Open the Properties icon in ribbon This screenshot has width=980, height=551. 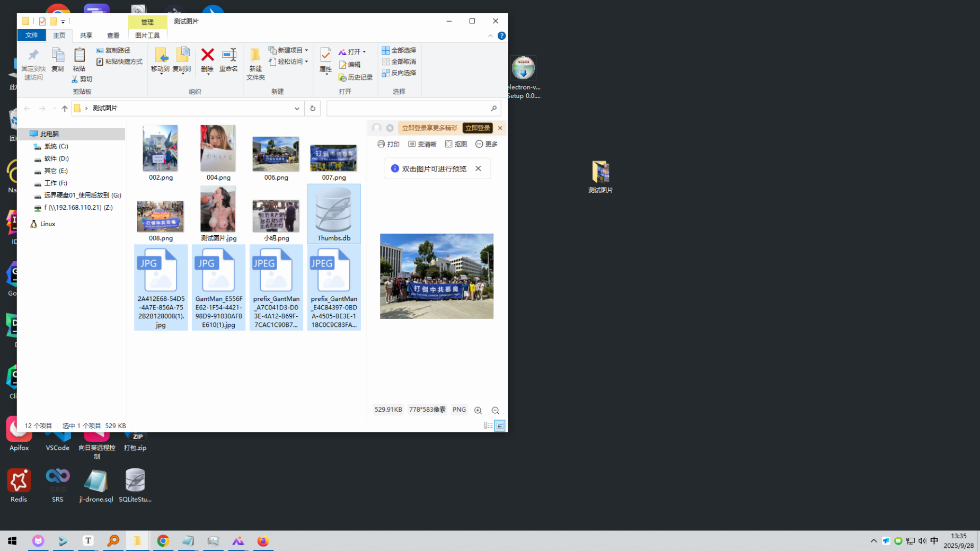[x=325, y=56]
